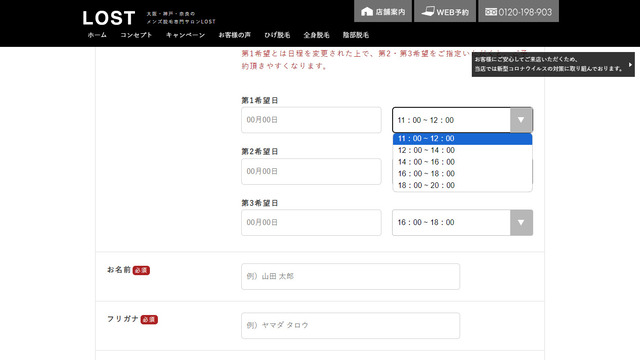Open the お客様の声 menu item
Screen dimensions: 640x360
[x=235, y=35]
